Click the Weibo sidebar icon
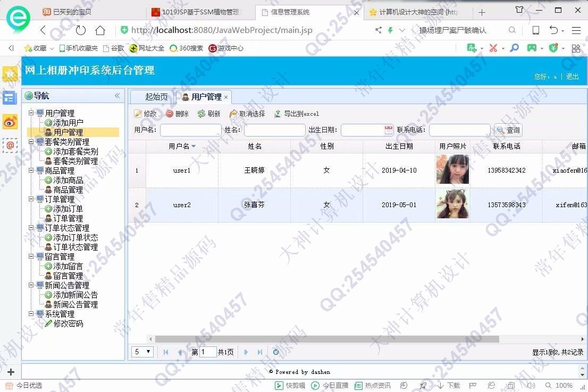Viewport: 588px width, 392px height. click(10, 122)
